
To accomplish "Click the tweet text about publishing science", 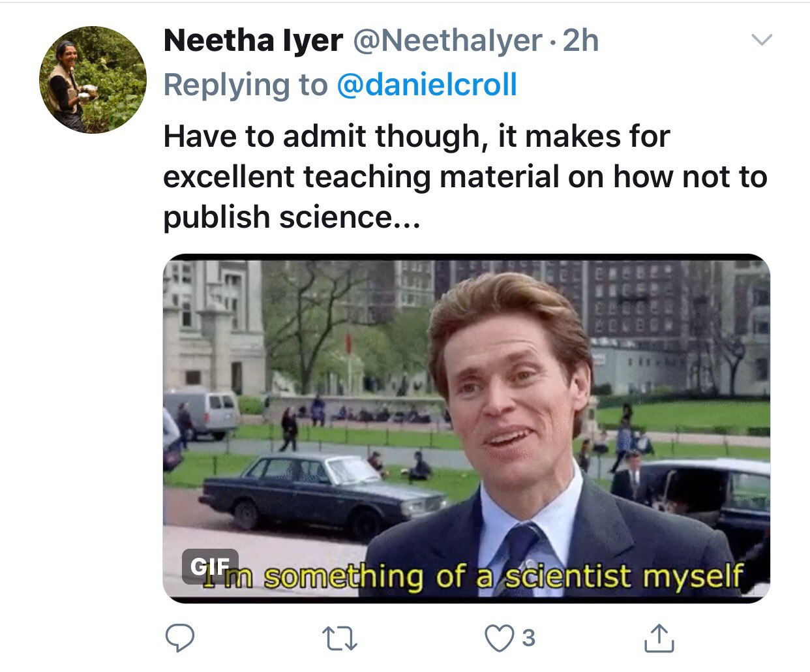I will click(x=464, y=176).
